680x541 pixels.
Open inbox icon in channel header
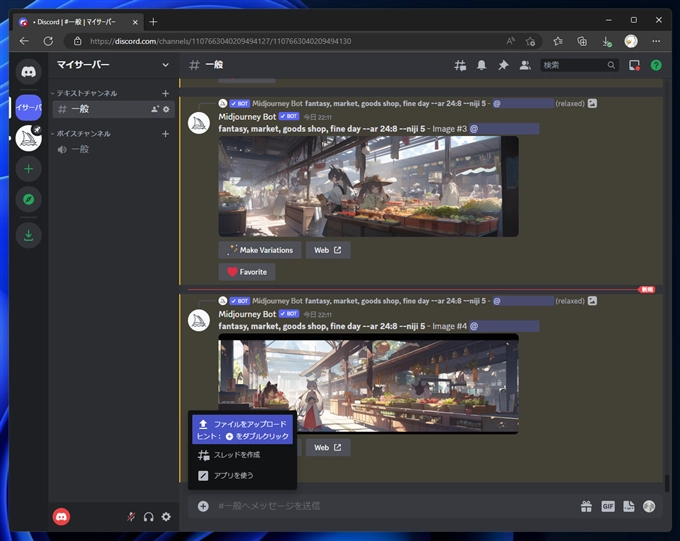(634, 66)
